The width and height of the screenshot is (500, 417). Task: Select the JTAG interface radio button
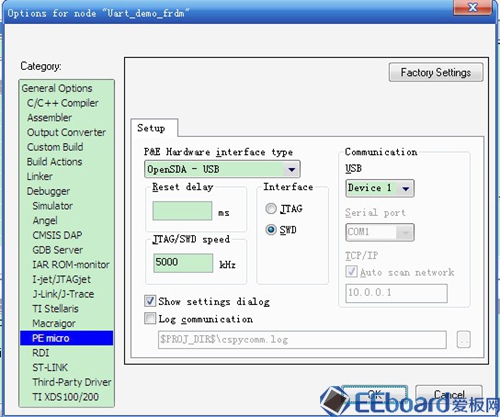pyautogui.click(x=271, y=209)
